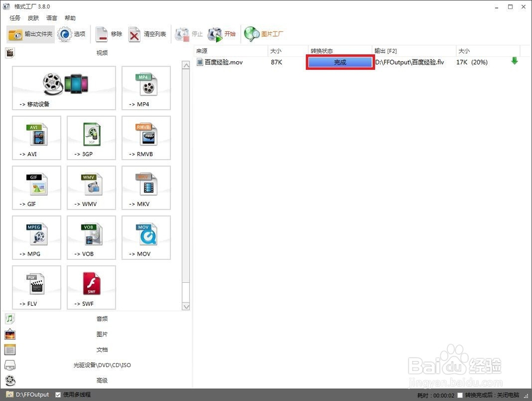The width and height of the screenshot is (532, 401).
Task: Choose the MKV conversion icon
Action: (x=146, y=188)
